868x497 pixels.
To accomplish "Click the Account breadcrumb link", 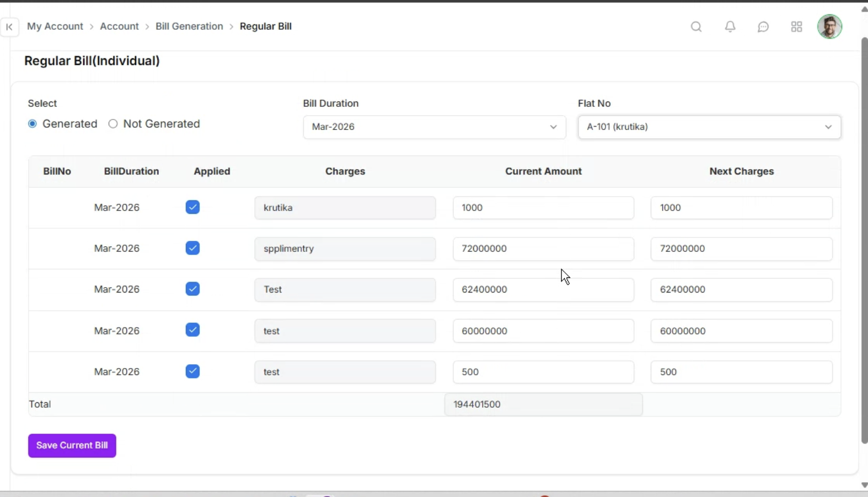I will click(x=119, y=26).
